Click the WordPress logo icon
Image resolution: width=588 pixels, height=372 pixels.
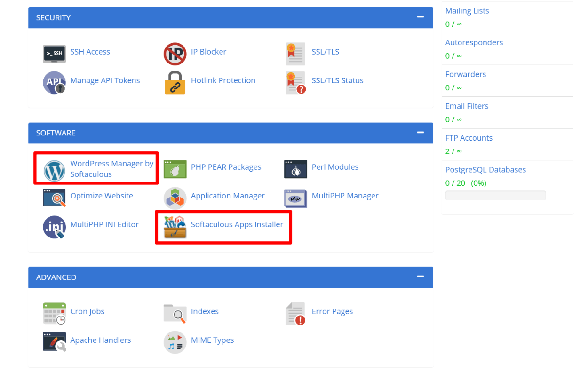(54, 171)
